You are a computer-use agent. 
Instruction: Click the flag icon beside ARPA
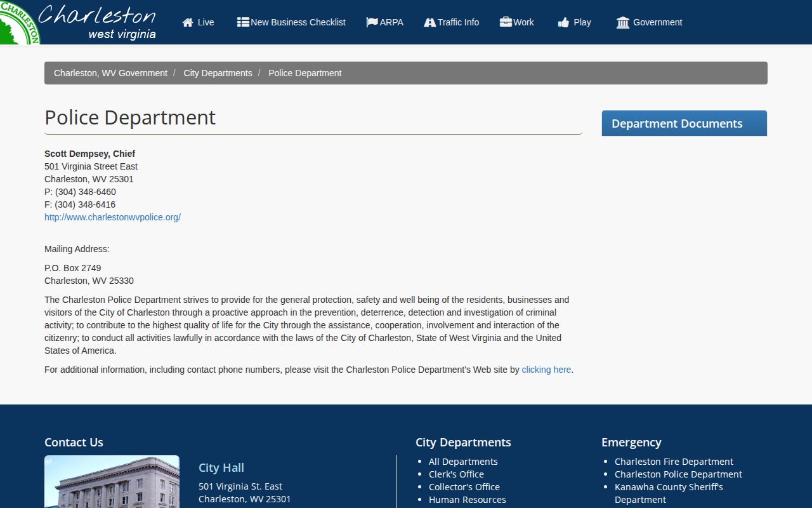point(372,22)
